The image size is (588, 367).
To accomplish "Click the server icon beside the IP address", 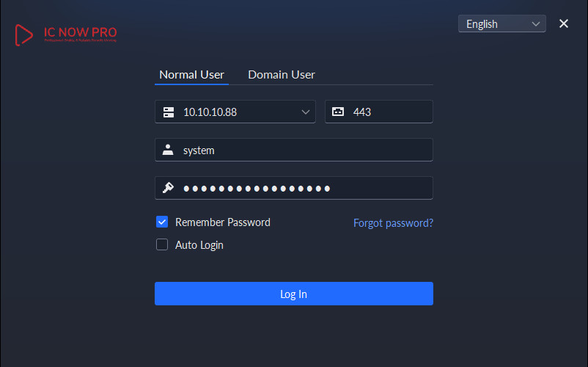I will click(169, 112).
